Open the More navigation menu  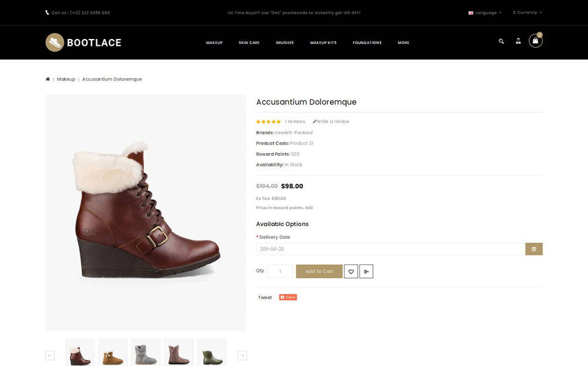[x=403, y=43]
